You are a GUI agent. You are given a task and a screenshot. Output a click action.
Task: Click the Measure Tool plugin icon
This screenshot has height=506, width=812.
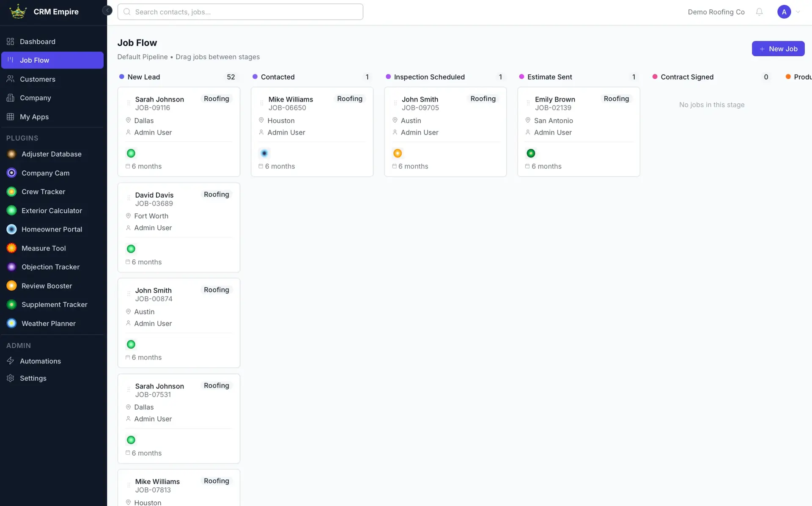coord(12,248)
